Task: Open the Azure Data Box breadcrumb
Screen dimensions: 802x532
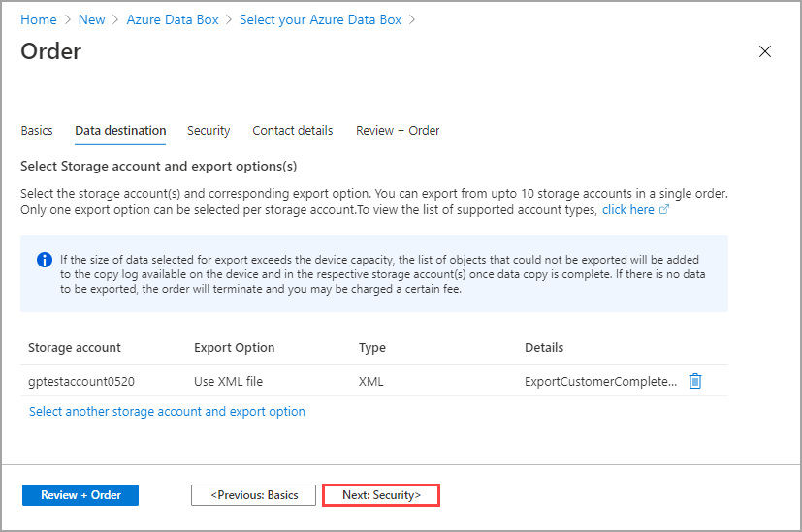Action: (x=173, y=19)
